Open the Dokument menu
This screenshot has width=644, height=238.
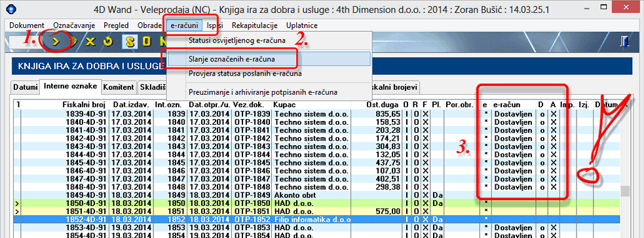[x=27, y=25]
